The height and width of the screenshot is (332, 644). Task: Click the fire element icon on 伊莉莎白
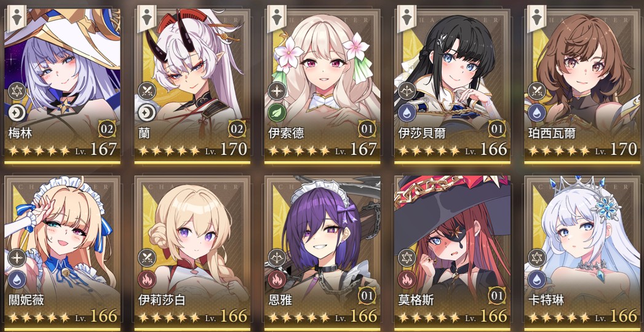pos(147,280)
